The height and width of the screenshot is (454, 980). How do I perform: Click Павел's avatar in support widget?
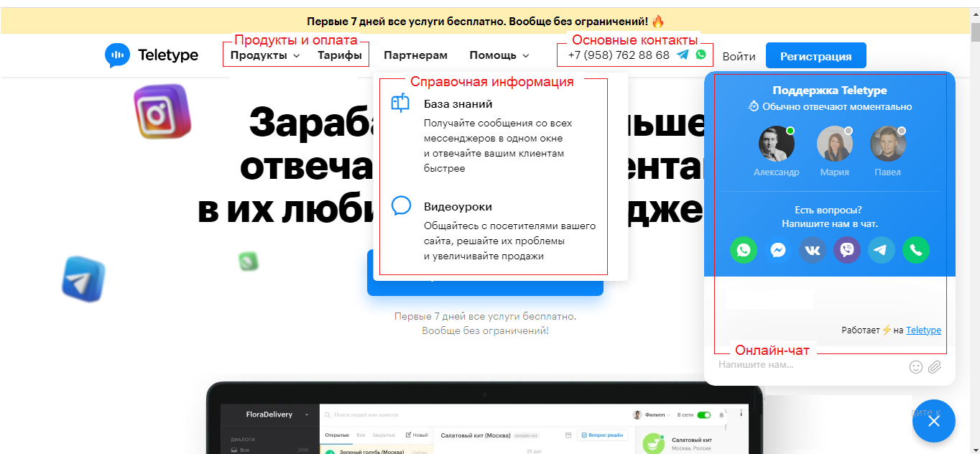click(888, 144)
